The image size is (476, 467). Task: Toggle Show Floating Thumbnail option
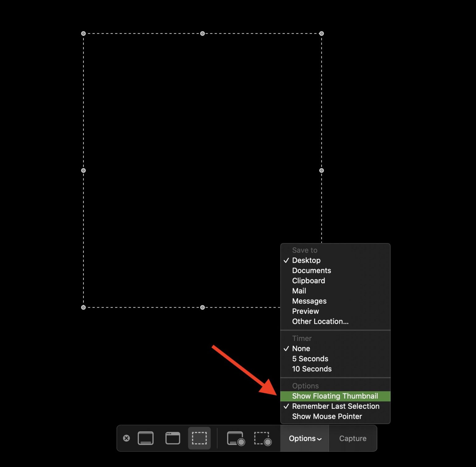pyautogui.click(x=335, y=396)
